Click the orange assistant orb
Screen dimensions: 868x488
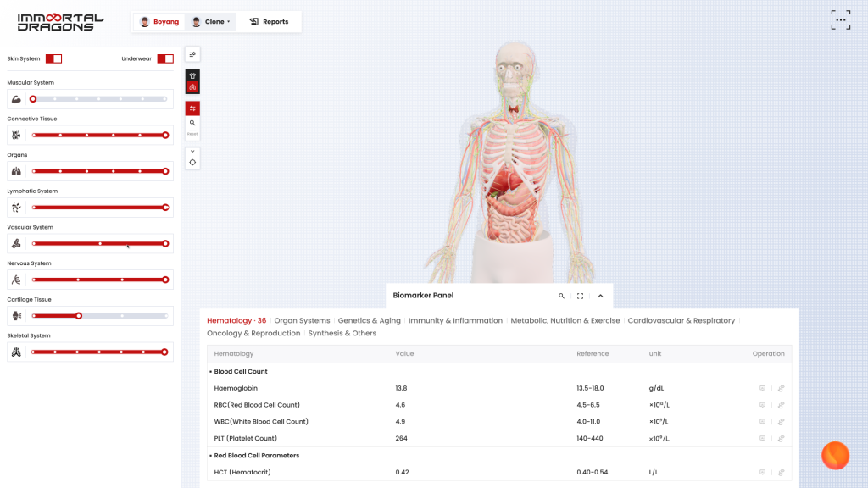[x=835, y=456]
